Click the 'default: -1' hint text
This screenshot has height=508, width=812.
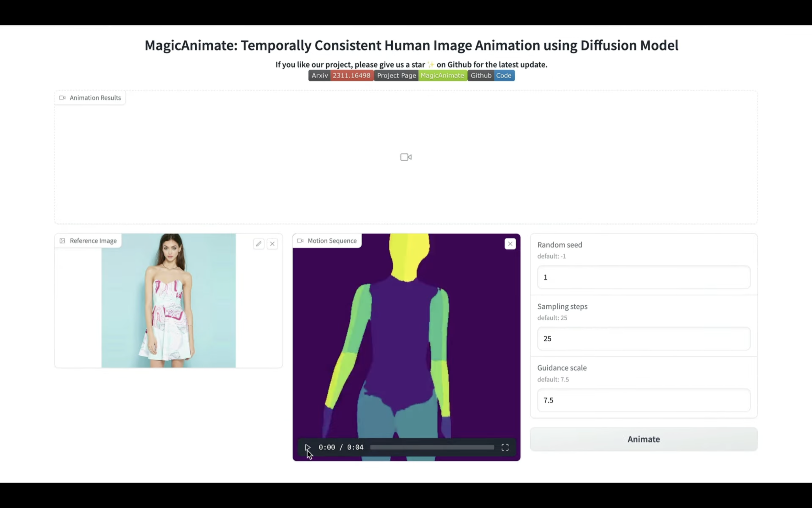coord(551,256)
